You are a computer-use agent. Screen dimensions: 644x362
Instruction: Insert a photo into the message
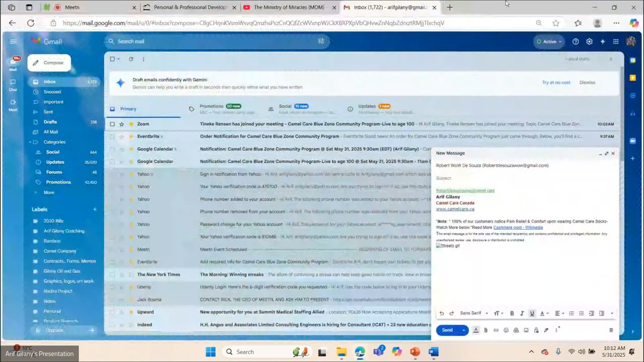526,330
